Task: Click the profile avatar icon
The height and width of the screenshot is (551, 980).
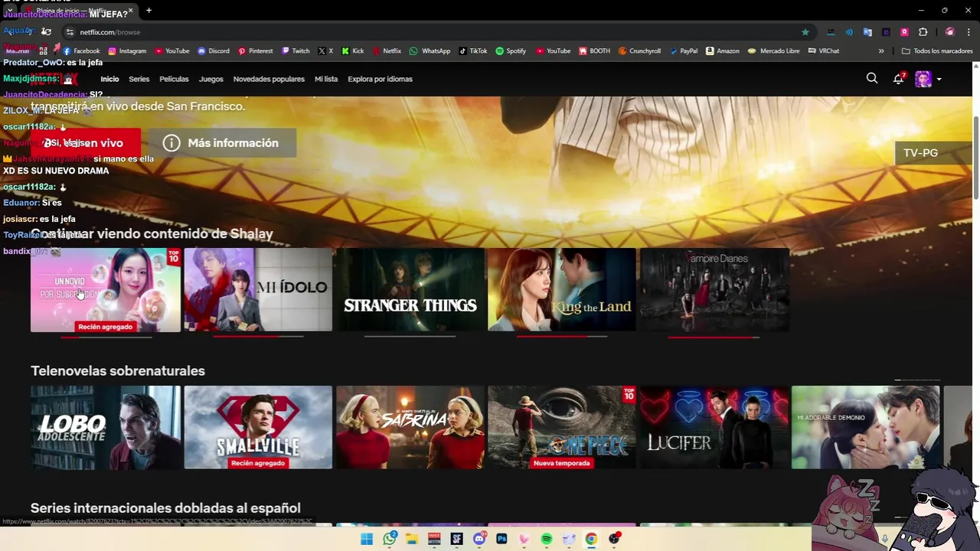Action: click(923, 79)
